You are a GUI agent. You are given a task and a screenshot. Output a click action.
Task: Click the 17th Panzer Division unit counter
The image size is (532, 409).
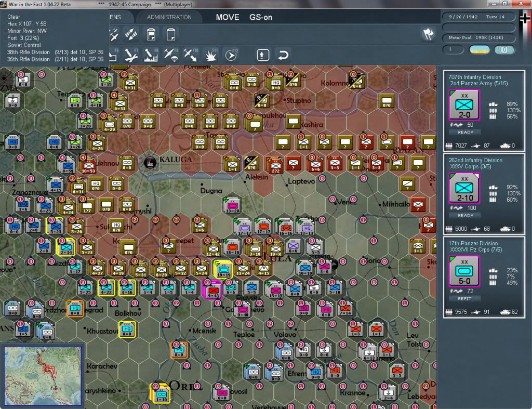pyautogui.click(x=464, y=271)
